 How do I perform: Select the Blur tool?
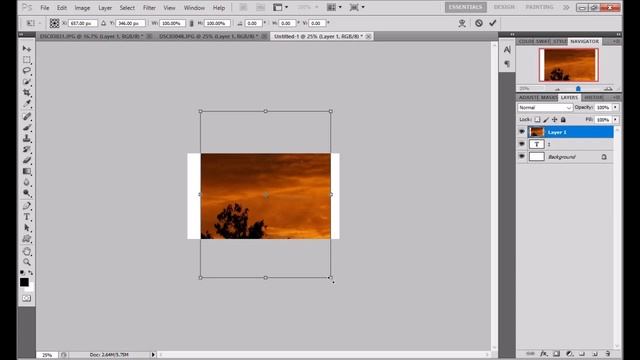point(27,182)
